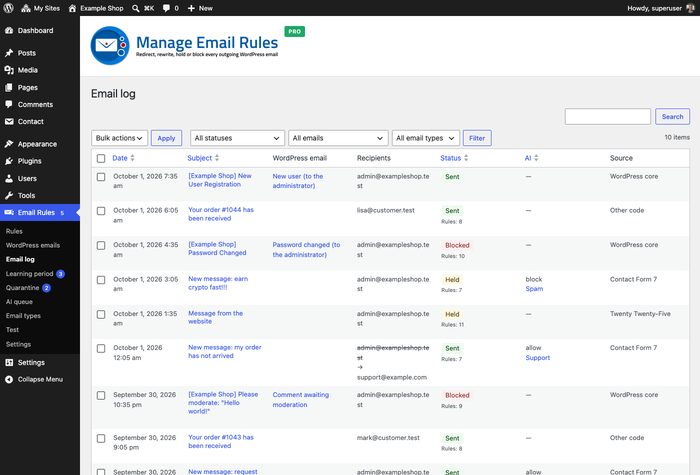Open the All statuses dropdown

click(237, 138)
